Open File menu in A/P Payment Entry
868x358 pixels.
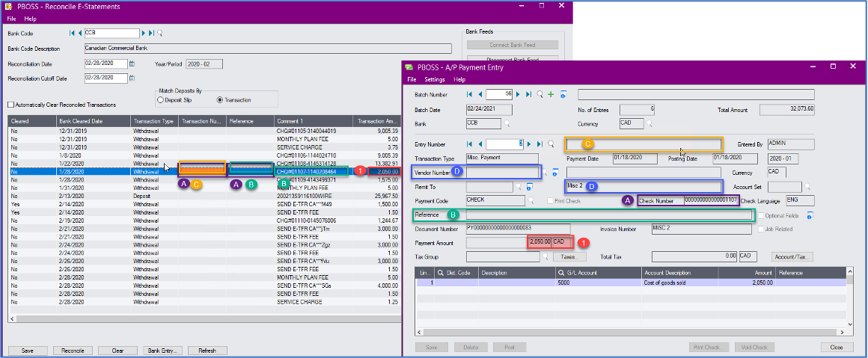click(412, 80)
